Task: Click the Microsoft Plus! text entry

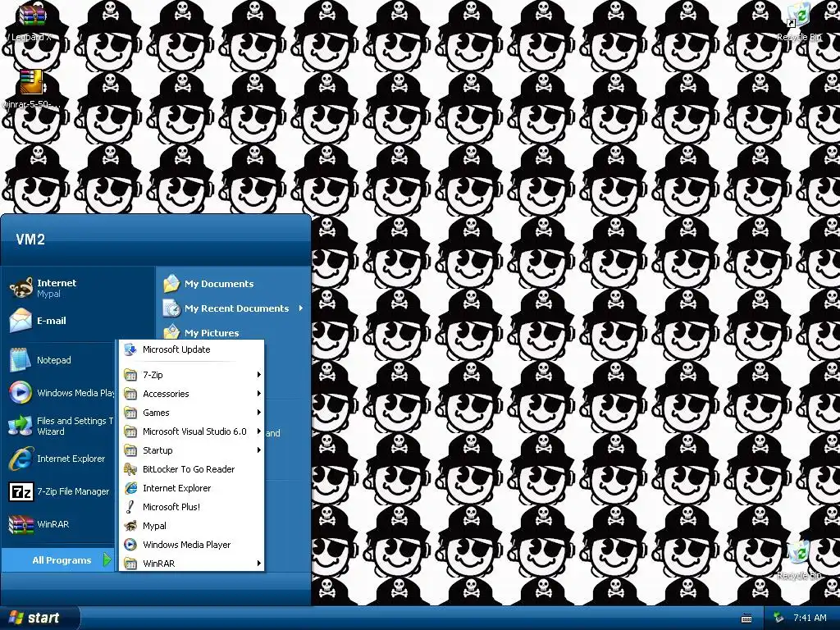Action: point(171,507)
